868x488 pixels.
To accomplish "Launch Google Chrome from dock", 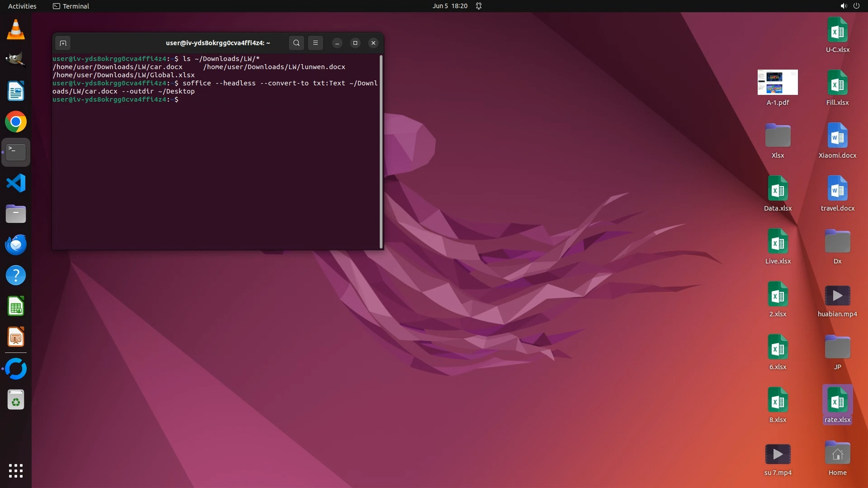I will tap(16, 122).
